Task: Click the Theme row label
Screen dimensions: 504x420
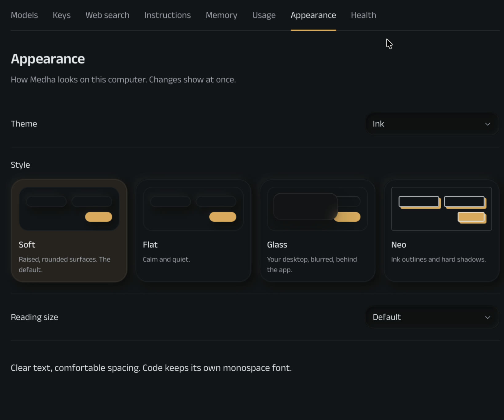Action: 24,124
